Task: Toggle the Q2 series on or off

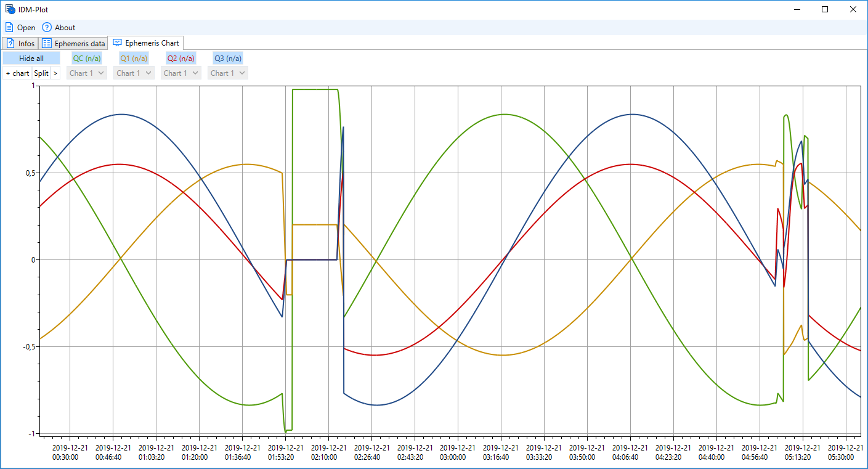Action: point(180,59)
